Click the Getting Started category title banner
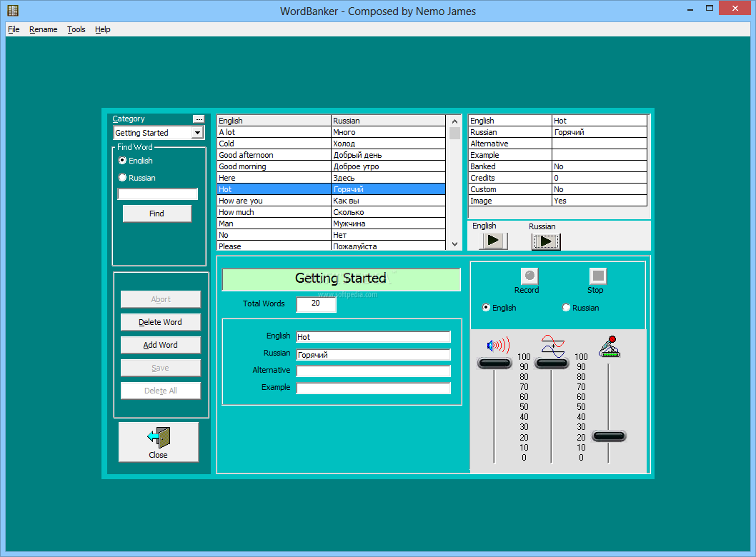 (341, 279)
